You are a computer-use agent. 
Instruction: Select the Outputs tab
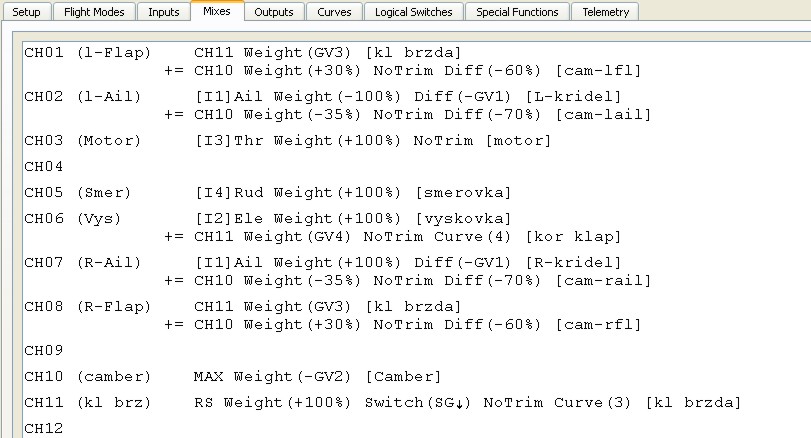(x=273, y=12)
